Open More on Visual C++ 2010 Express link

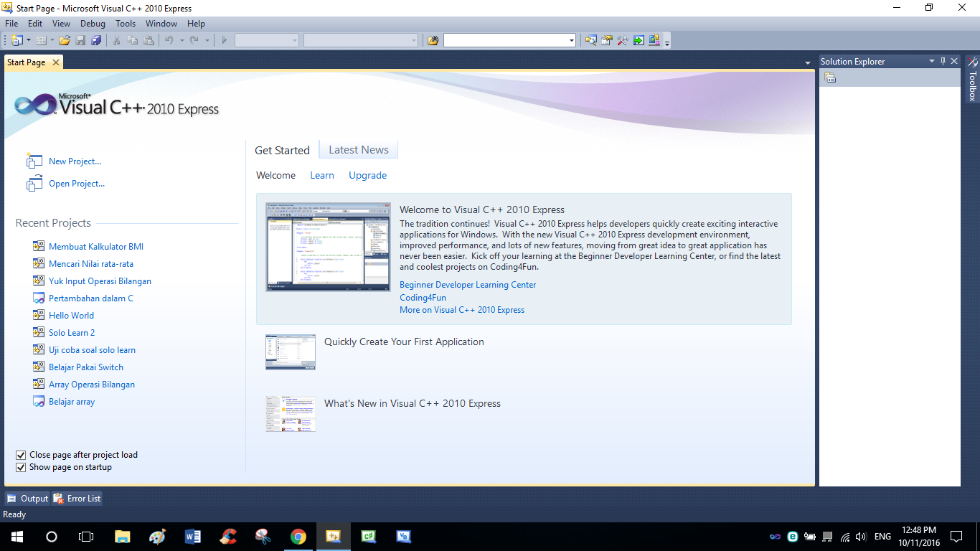(x=462, y=310)
